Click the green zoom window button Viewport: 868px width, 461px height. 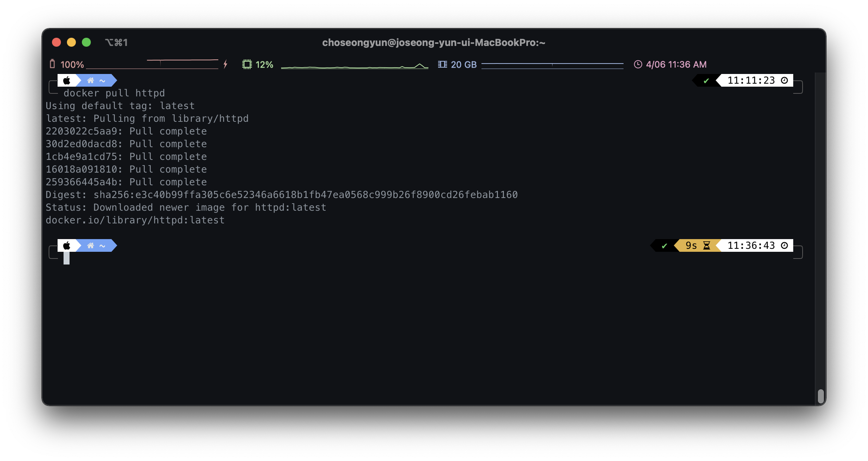(x=86, y=42)
